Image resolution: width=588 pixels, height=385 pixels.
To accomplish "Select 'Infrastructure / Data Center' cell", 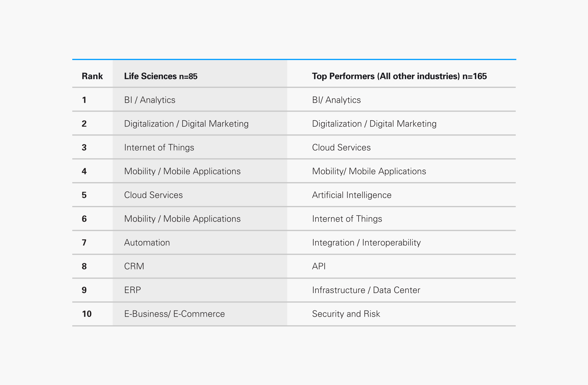I will (366, 290).
